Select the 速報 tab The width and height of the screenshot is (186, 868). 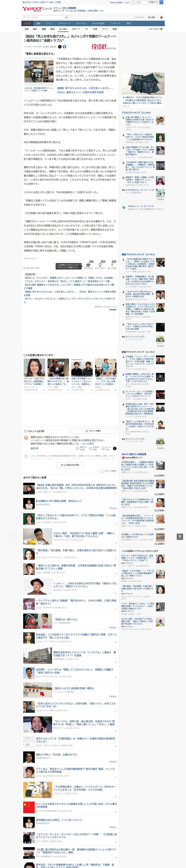pos(38,24)
